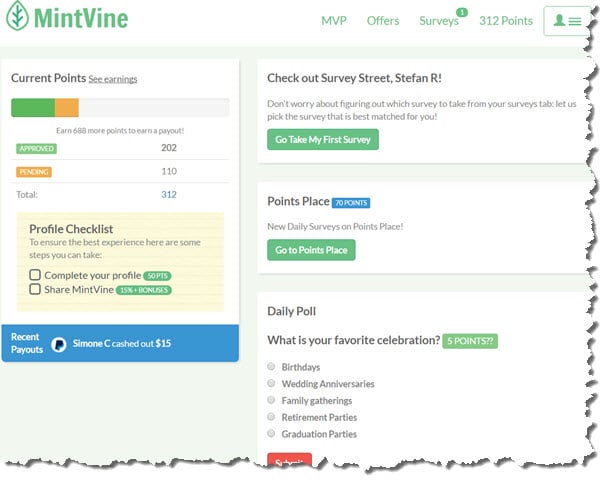Viewport: 610px width, 482px height.
Task: Click the 5 POINTS?? badge
Action: pyautogui.click(x=470, y=341)
